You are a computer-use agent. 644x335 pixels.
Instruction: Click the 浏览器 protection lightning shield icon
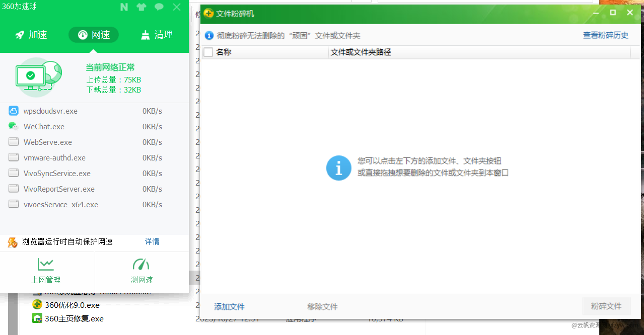point(13,242)
